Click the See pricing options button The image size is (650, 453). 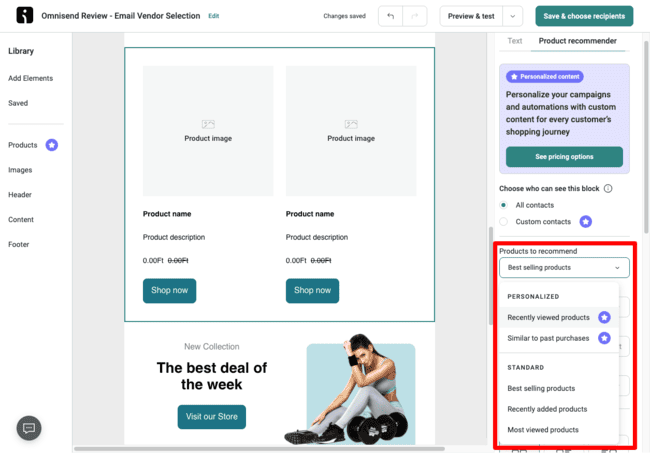(564, 157)
